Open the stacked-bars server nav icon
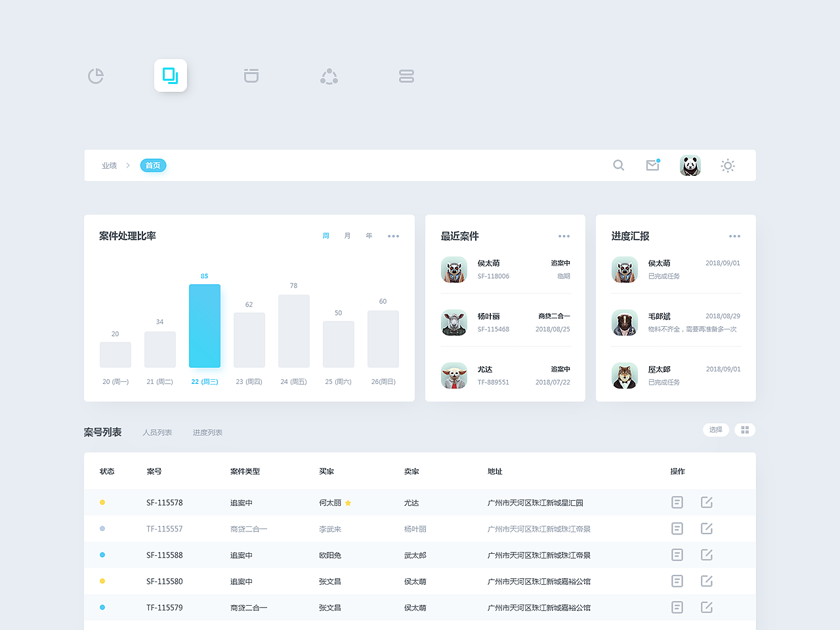The image size is (840, 630). click(x=406, y=76)
